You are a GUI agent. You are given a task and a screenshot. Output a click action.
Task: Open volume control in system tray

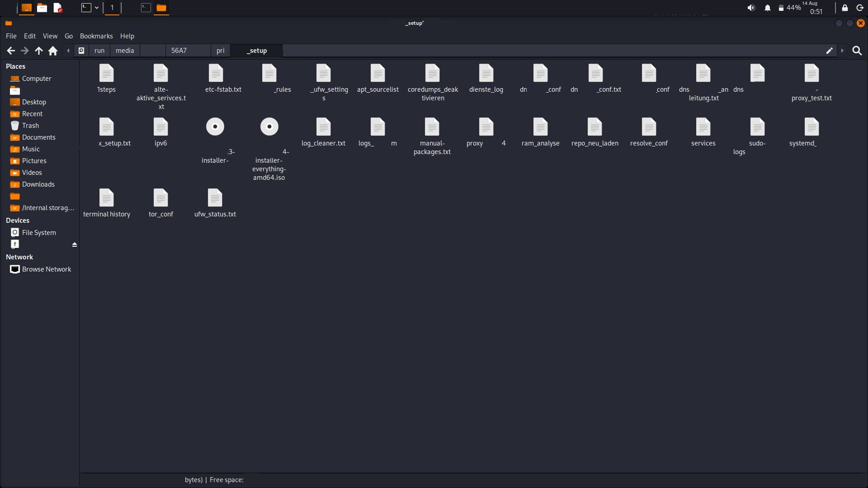tap(751, 8)
